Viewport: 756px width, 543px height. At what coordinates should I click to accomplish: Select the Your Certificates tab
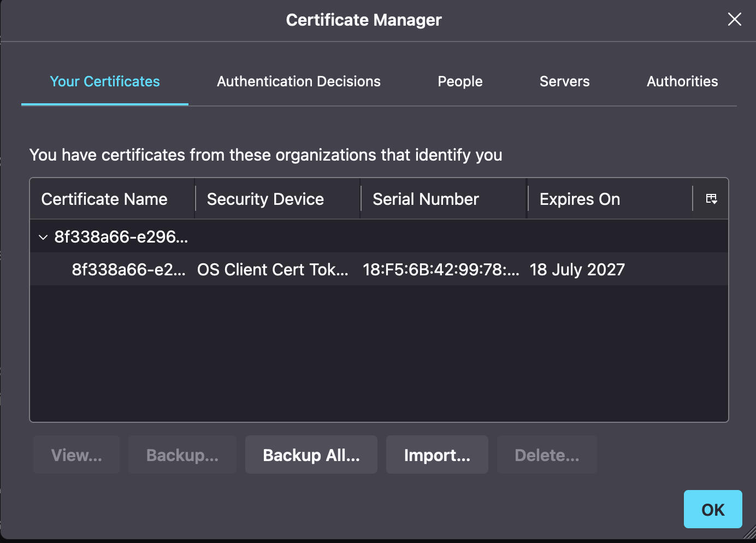[x=105, y=81]
